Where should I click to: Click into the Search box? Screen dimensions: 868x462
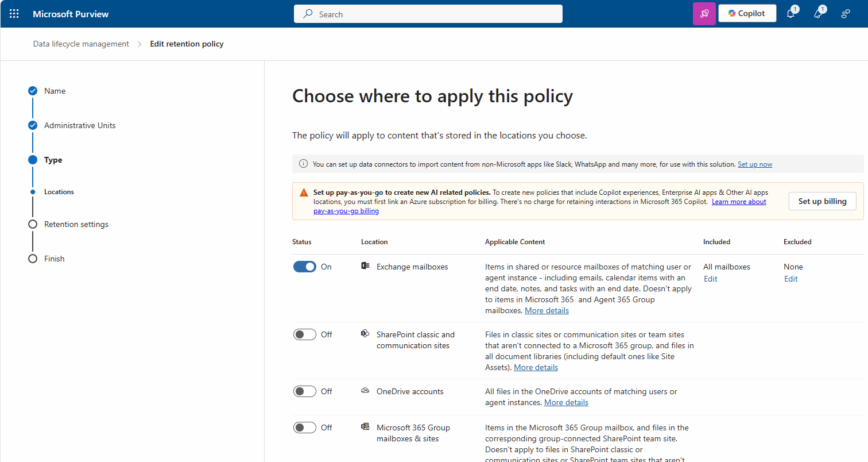click(428, 14)
